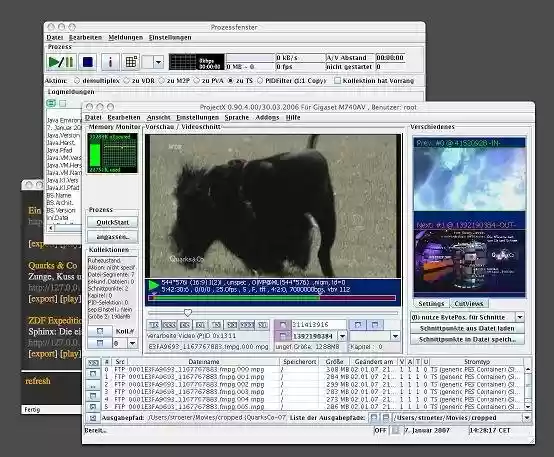Click the grid icon in Prozessfenster toolbar
The width and height of the screenshot is (554, 457).
(x=131, y=62)
